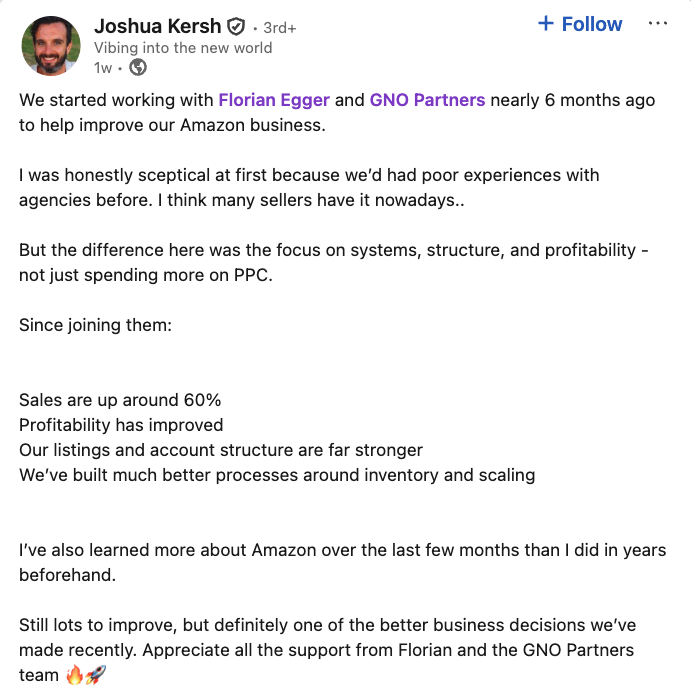Click the author name Joshua Kersh

click(157, 26)
